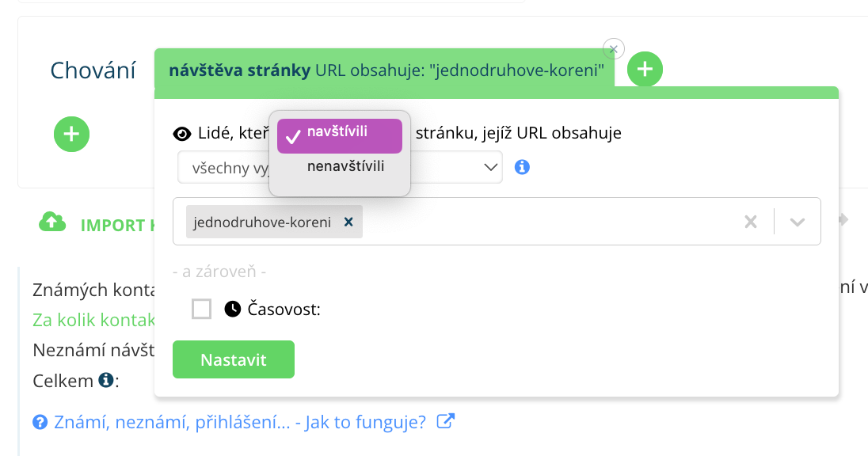Remove the jednoduhove-koreni tag

click(348, 222)
